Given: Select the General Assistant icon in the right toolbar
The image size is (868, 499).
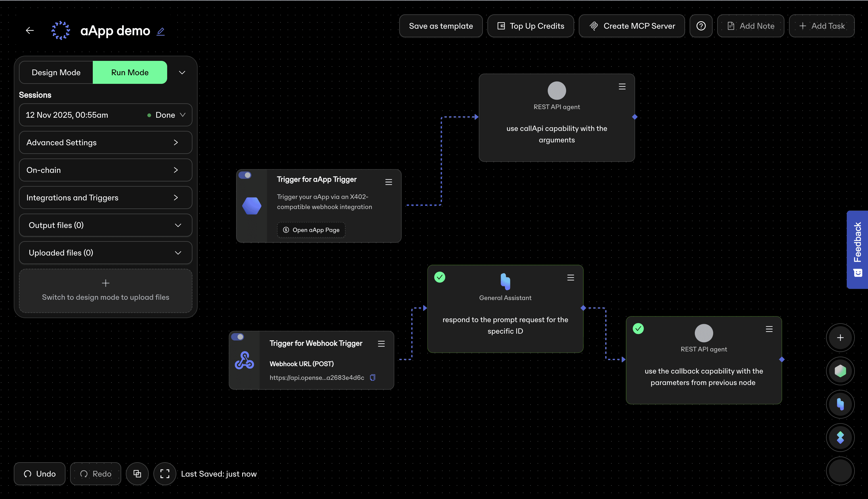Looking at the screenshot, I should click(840, 404).
